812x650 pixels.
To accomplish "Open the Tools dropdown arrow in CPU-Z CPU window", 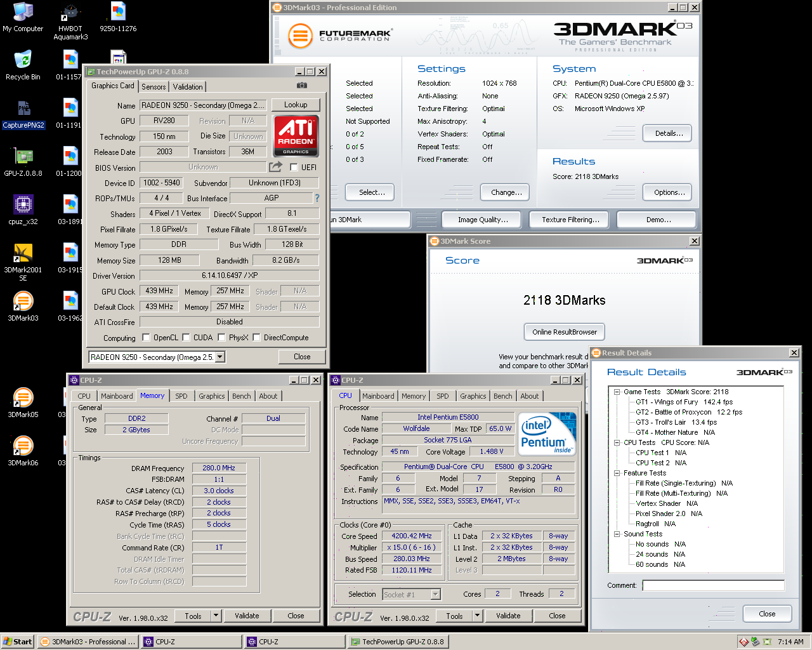I will [477, 616].
